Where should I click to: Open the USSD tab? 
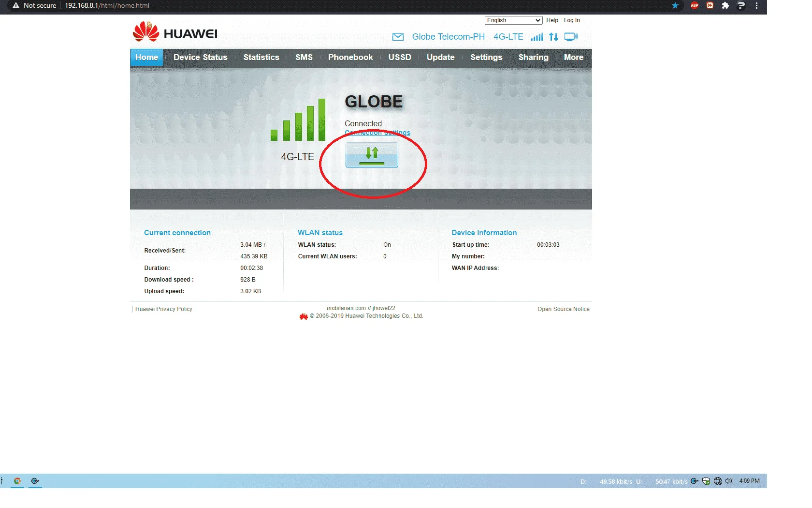coord(400,57)
